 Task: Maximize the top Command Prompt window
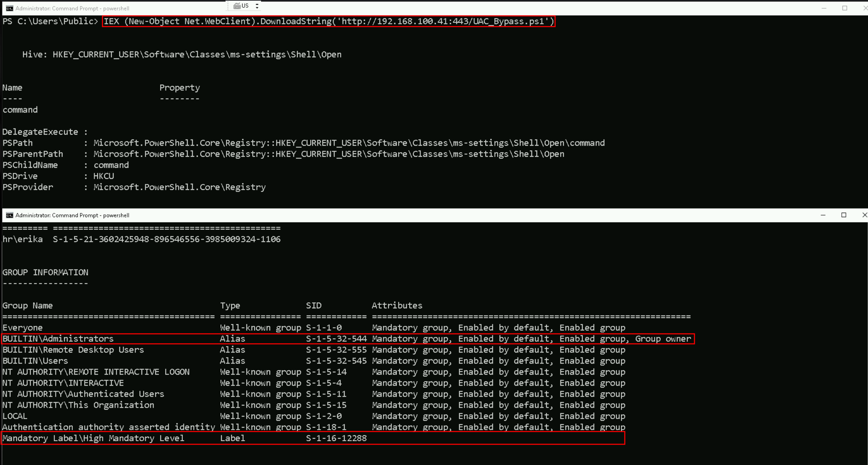845,8
